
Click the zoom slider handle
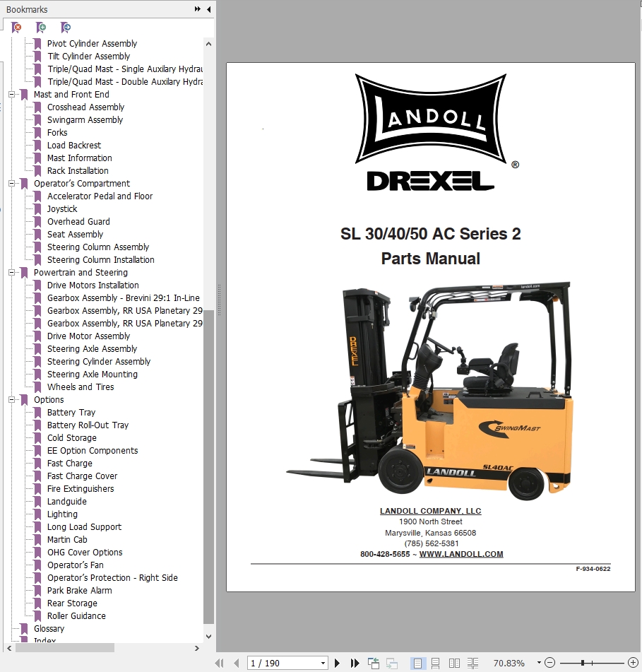(583, 663)
